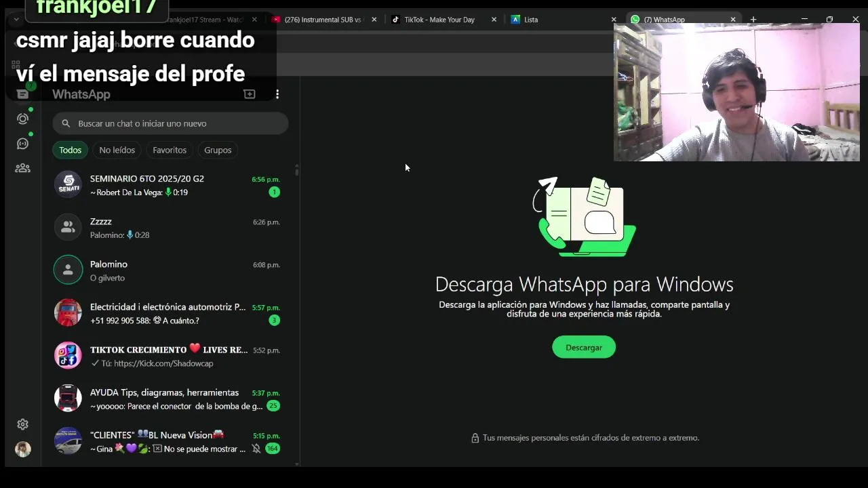Click the AYUDA Tips group avatar
The height and width of the screenshot is (488, 868).
point(68,398)
